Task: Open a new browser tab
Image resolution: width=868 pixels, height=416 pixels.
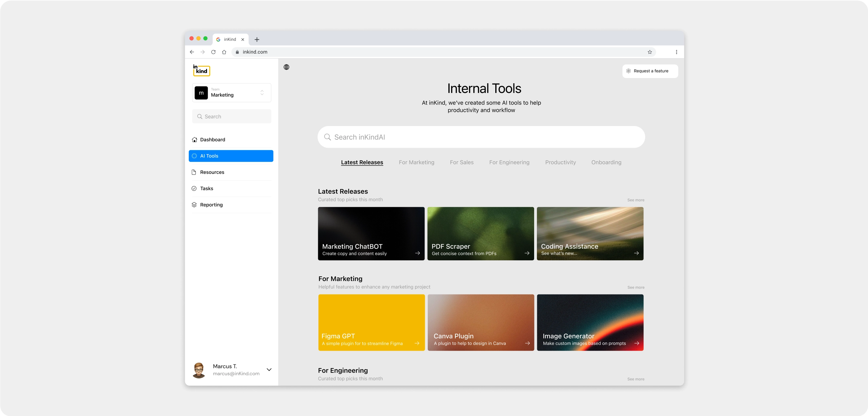Action: (x=257, y=39)
